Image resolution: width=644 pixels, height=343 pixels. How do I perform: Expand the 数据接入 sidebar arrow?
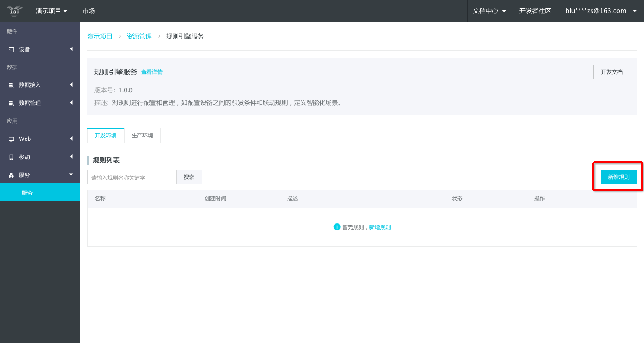point(71,85)
